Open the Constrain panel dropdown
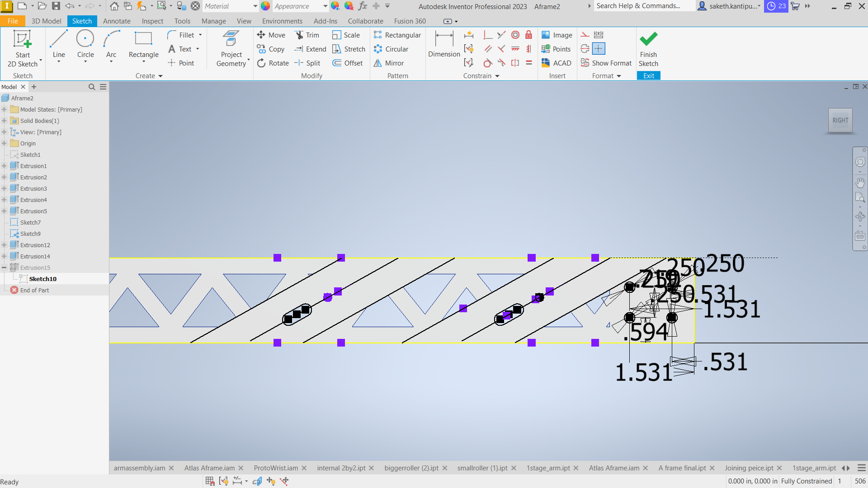Viewport: 868px width, 488px height. click(x=497, y=76)
